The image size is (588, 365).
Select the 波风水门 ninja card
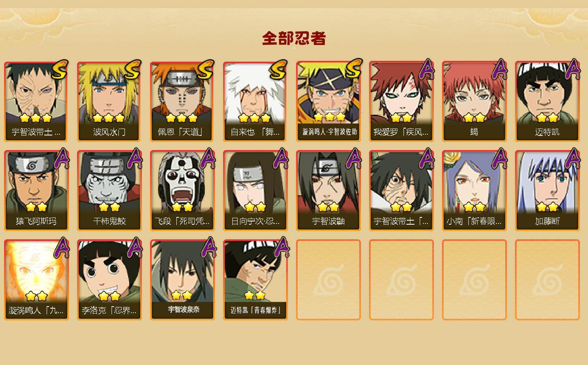click(x=109, y=101)
